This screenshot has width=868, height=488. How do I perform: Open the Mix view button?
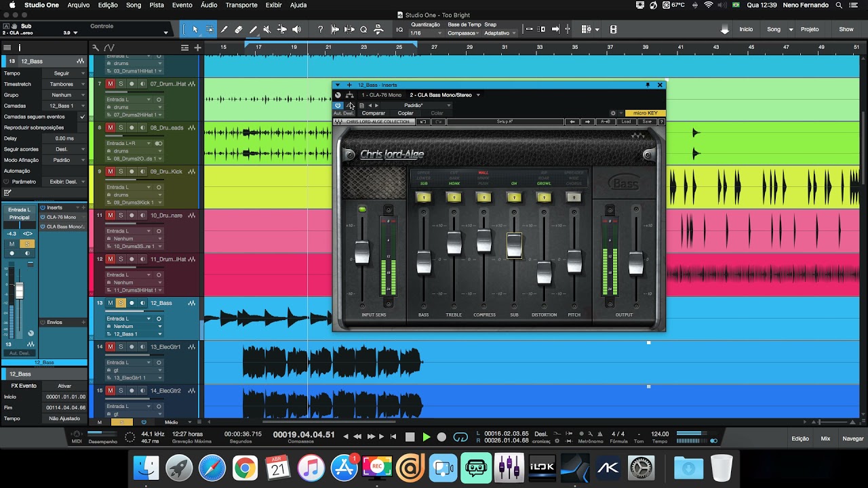pyautogui.click(x=825, y=439)
